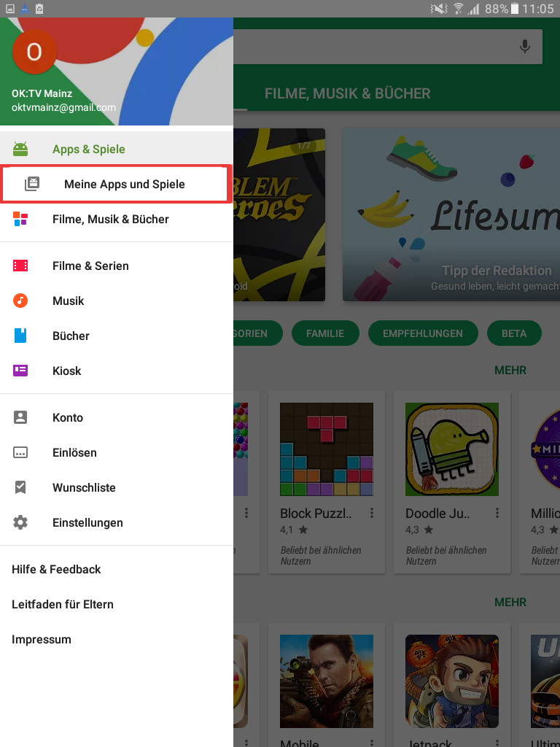The image size is (560, 747).
Task: Open Einstellungen settings
Action: 117,522
